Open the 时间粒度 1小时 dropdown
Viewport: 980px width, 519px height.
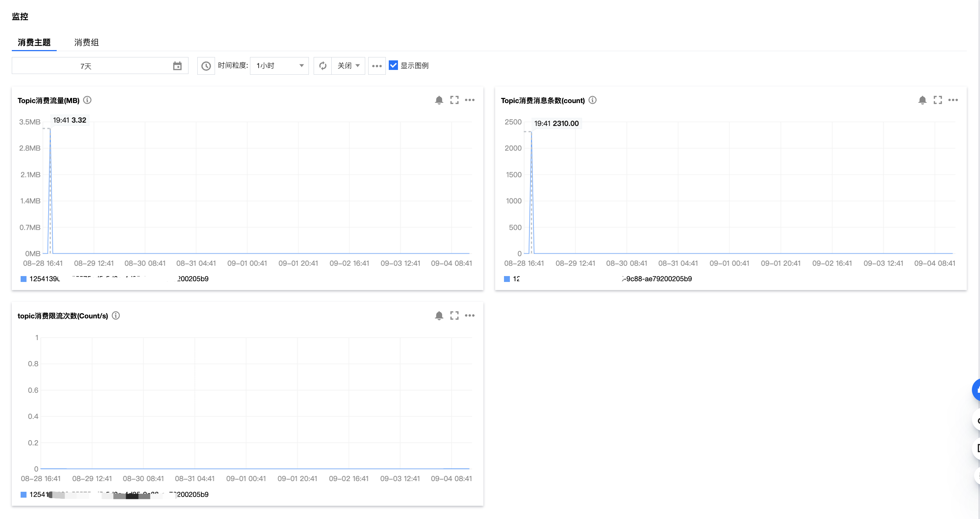(x=279, y=66)
